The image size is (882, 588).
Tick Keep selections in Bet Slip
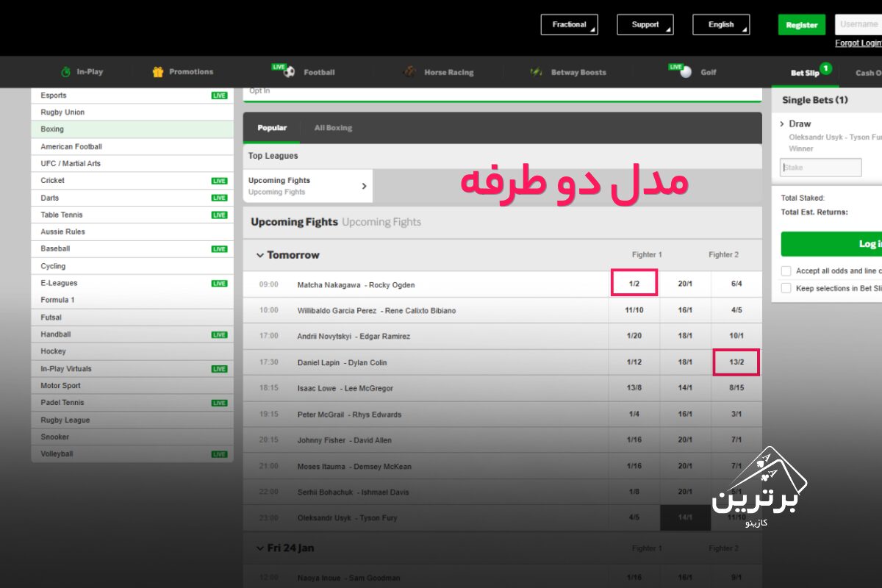coord(786,288)
